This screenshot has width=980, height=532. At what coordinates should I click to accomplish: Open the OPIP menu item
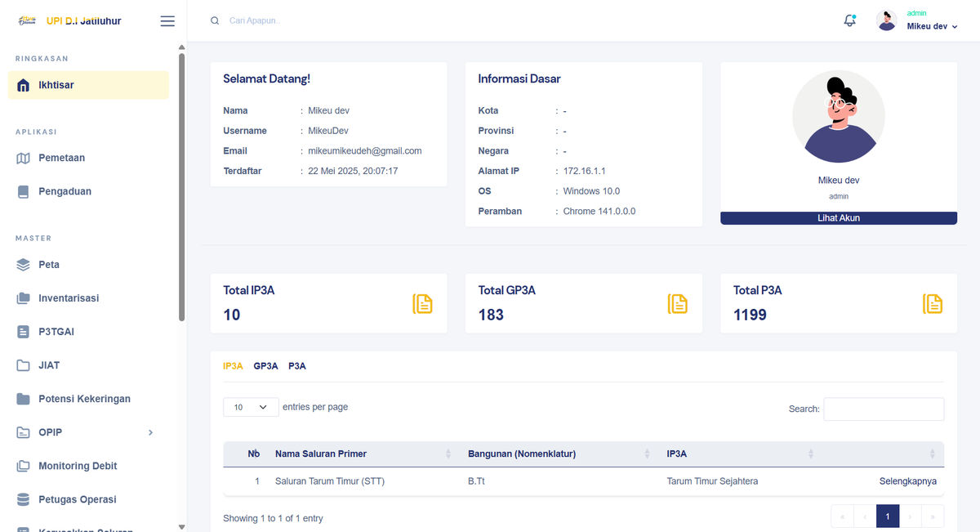[88, 432]
